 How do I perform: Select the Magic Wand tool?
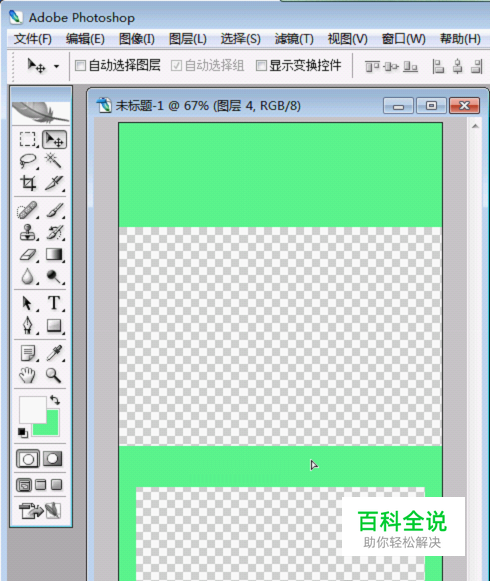[54, 161]
